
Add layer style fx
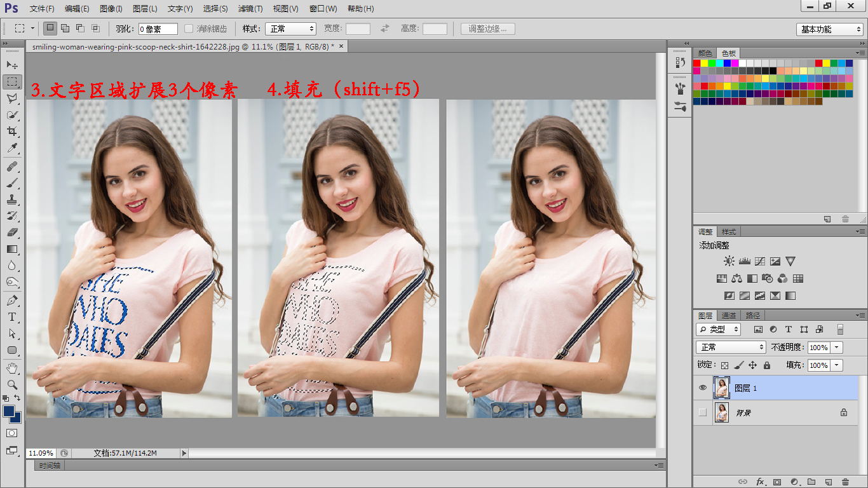coord(760,482)
